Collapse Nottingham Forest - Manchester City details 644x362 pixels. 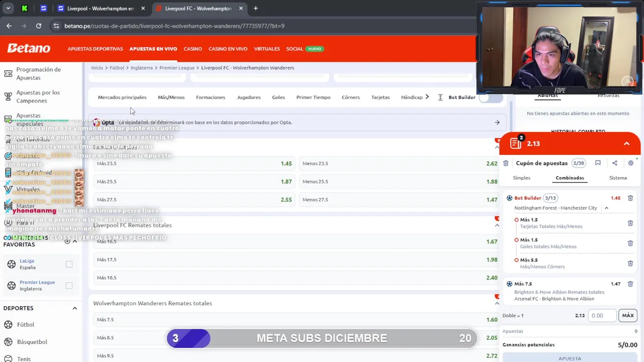tap(606, 208)
